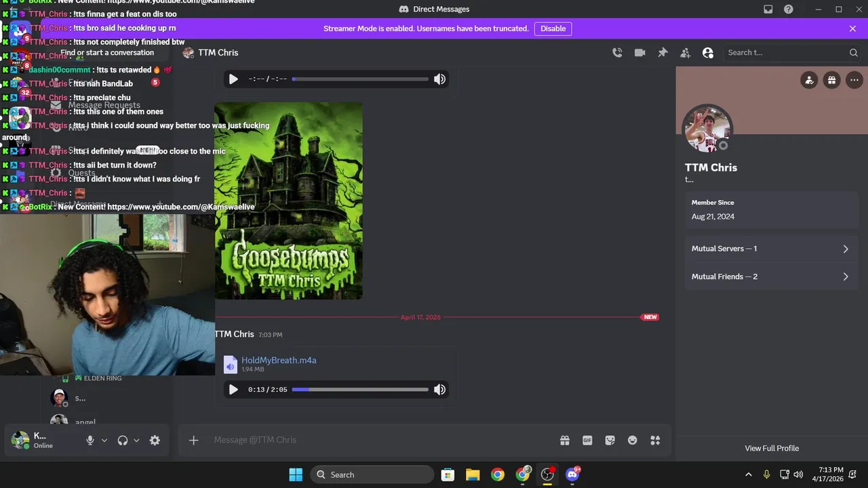The width and height of the screenshot is (868, 488).
Task: Open the Apps launcher in message bar
Action: [655, 441]
